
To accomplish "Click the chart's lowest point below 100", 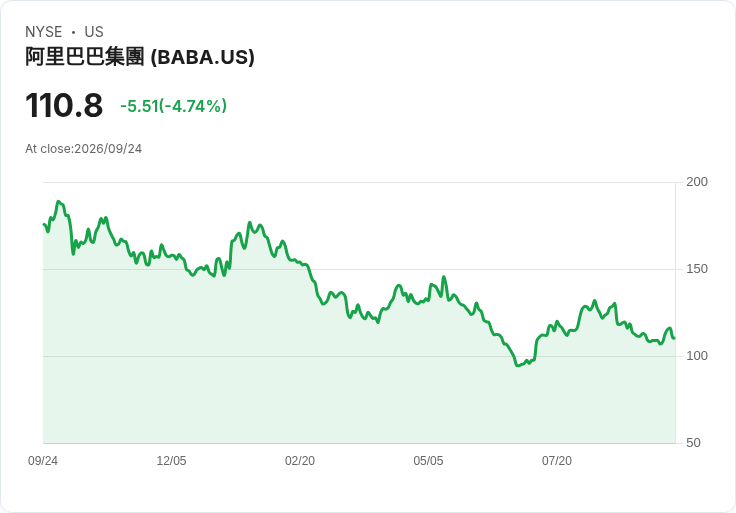I will point(517,365).
